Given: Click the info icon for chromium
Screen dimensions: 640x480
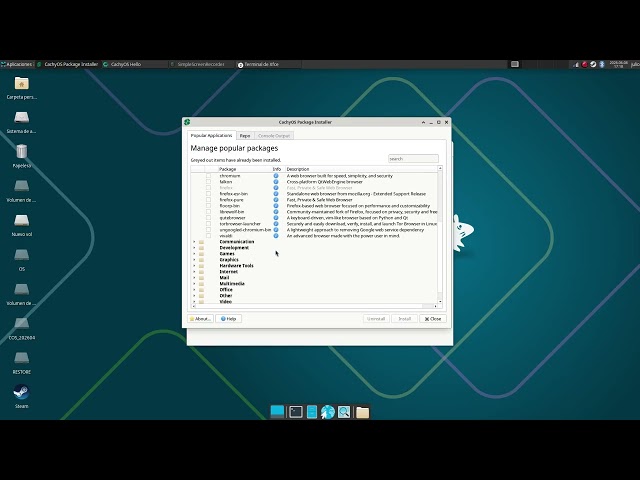Looking at the screenshot, I should coord(276,176).
